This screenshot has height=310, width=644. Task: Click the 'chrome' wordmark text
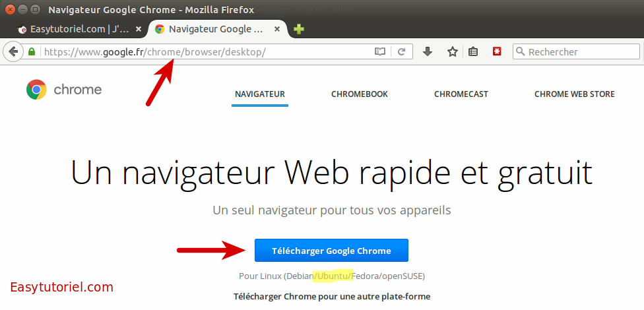pos(78,90)
